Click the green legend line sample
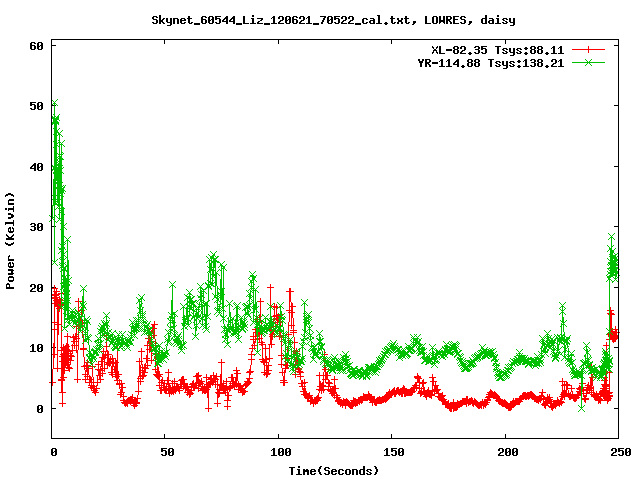This screenshot has width=640, height=480. pyautogui.click(x=588, y=62)
